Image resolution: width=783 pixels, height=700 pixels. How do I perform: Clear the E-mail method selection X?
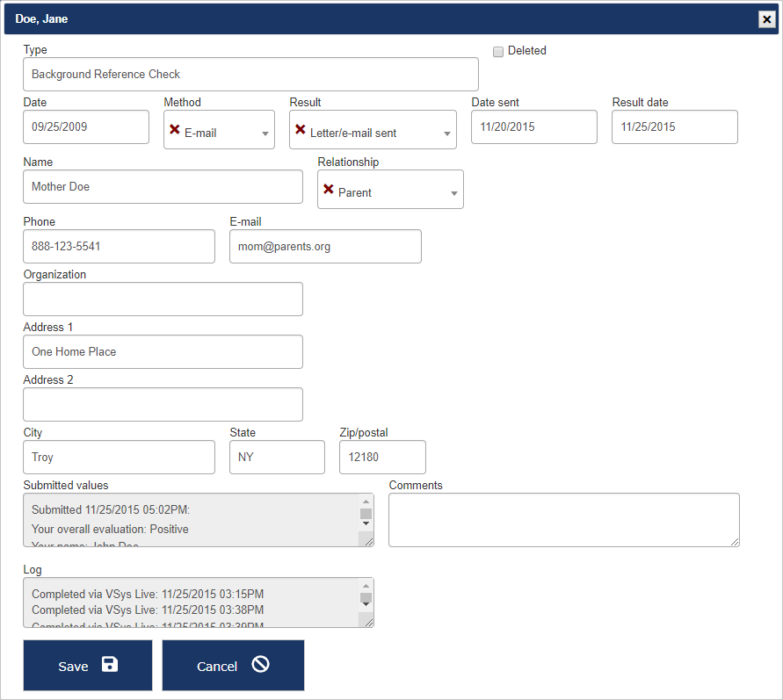pyautogui.click(x=174, y=130)
